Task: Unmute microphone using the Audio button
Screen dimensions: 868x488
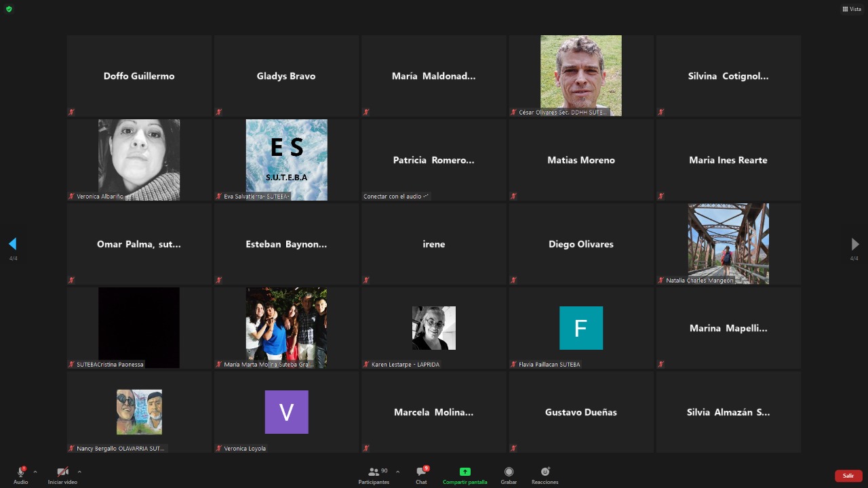Action: click(20, 474)
